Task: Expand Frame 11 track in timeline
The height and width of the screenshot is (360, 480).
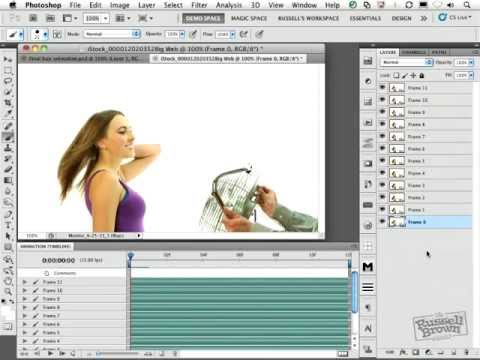Action: (25, 282)
